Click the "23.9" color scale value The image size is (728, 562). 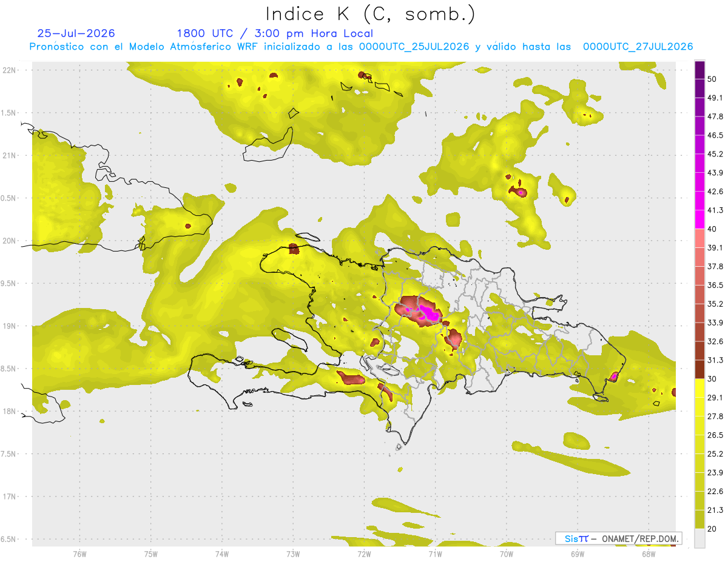click(x=715, y=473)
